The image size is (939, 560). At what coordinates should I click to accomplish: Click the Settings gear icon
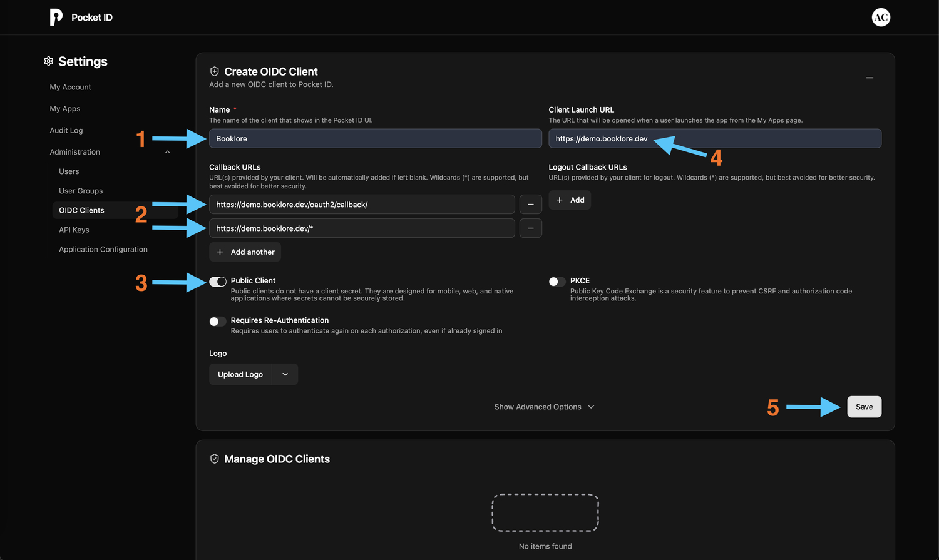coord(48,61)
